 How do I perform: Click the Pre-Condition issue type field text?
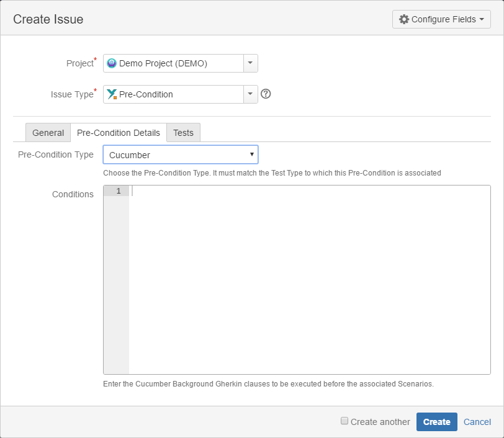(x=146, y=94)
